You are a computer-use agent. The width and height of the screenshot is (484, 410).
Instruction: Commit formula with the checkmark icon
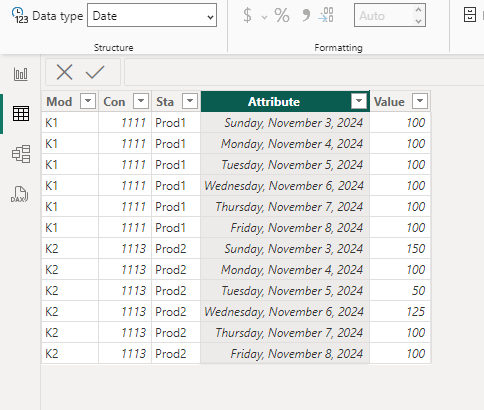[95, 72]
